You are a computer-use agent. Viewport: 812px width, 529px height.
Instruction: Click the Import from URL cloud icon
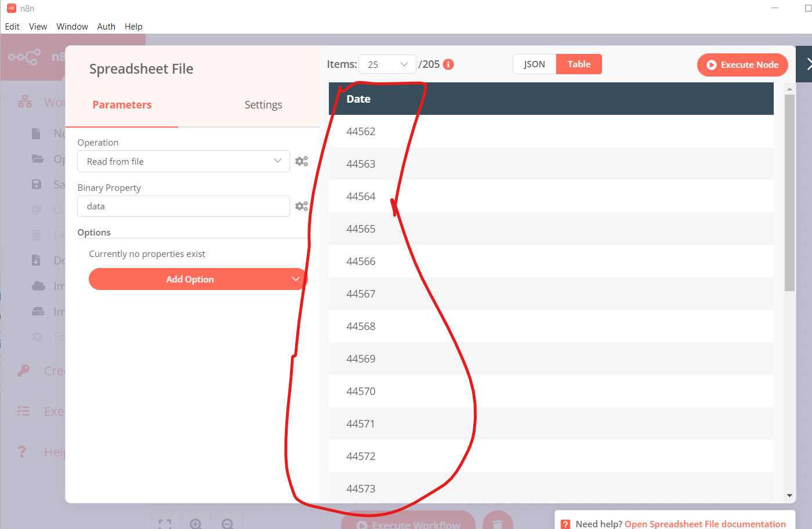point(38,286)
